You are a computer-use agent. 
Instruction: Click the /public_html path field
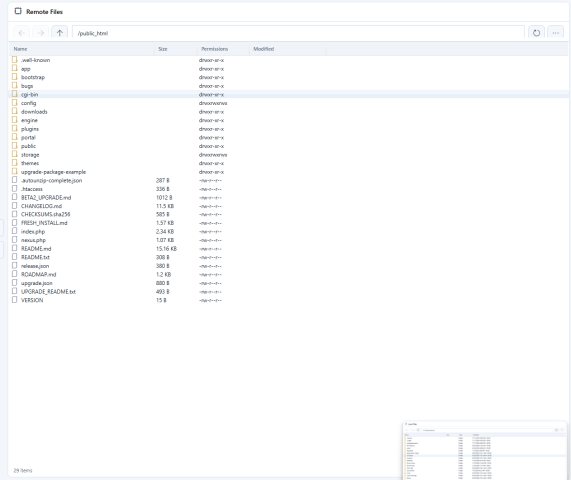(x=298, y=33)
